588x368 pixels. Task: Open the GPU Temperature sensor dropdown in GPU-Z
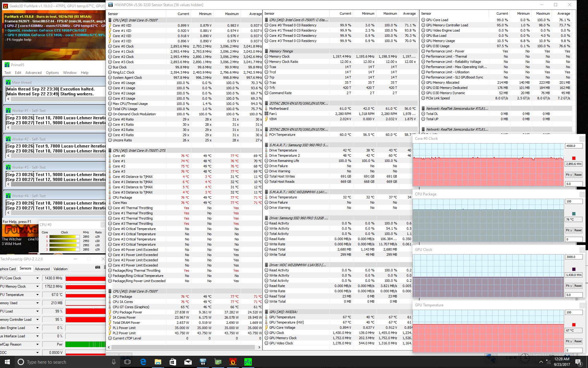click(37, 295)
